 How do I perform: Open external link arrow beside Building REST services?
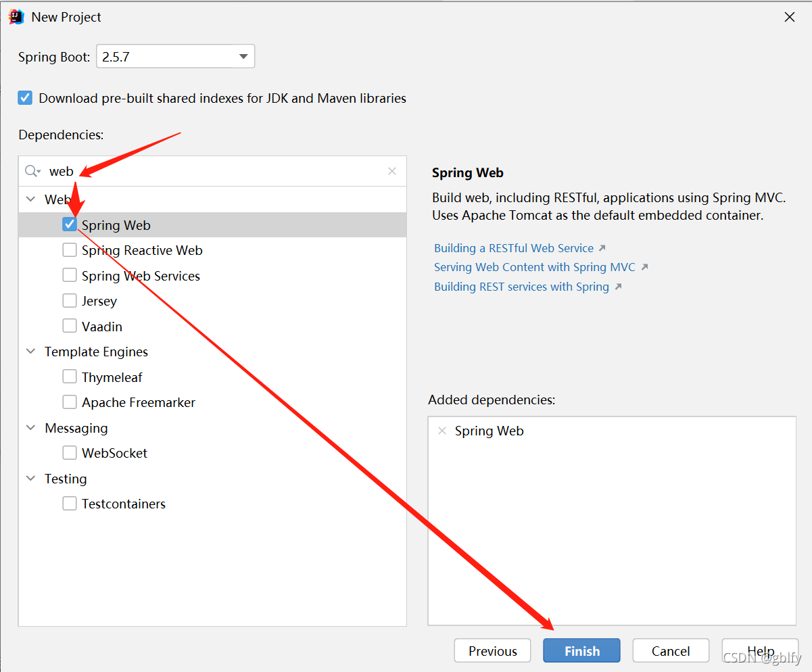(x=617, y=287)
